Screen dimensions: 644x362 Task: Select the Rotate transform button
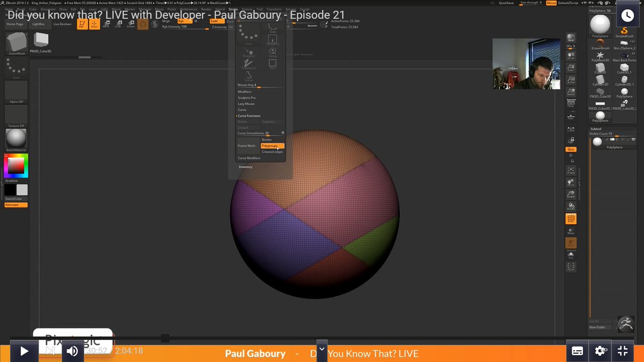point(130,24)
